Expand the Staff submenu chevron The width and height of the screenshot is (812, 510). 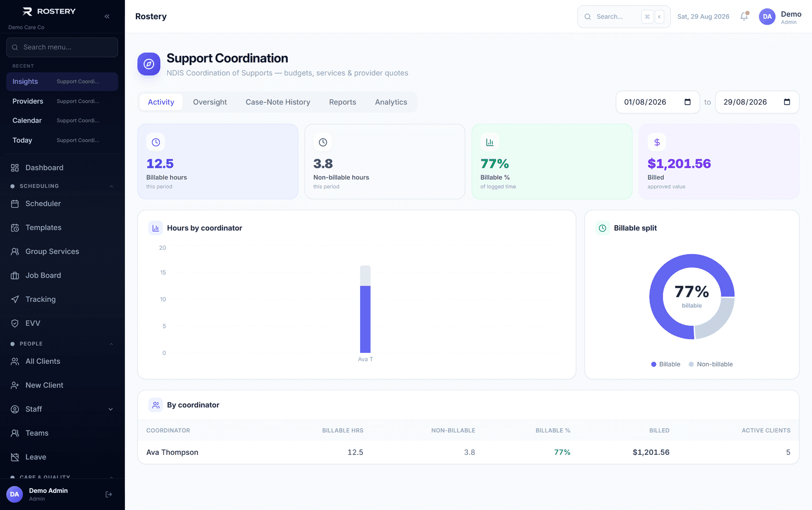point(110,409)
